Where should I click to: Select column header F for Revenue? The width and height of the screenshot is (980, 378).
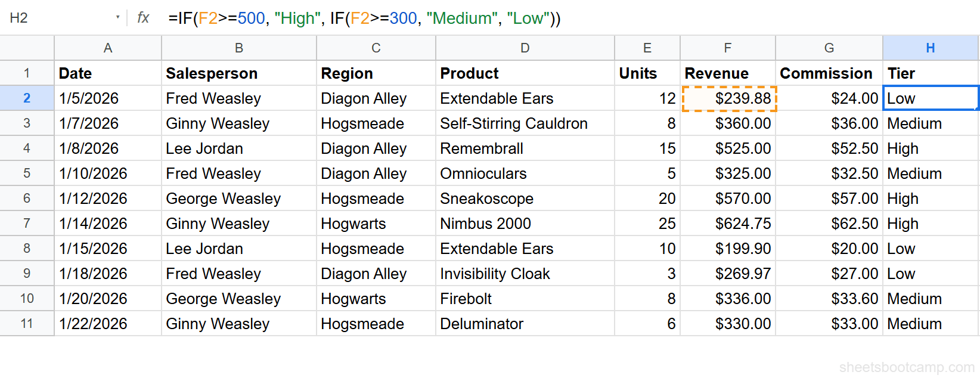click(x=727, y=48)
